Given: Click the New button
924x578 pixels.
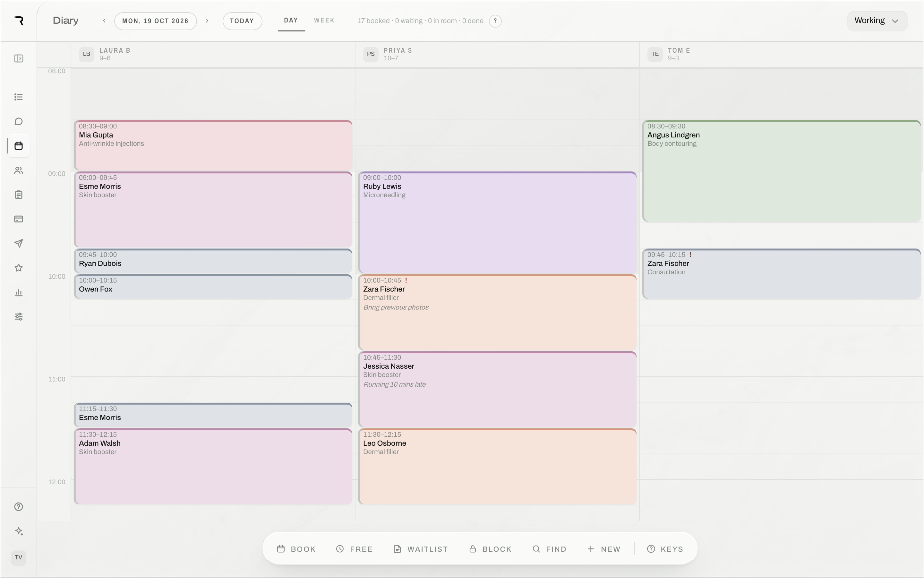Looking at the screenshot, I should [604, 549].
